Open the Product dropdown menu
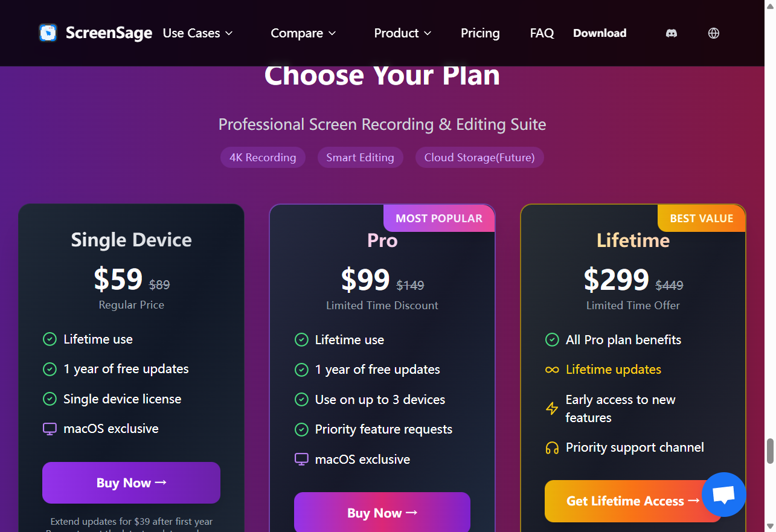 [402, 33]
